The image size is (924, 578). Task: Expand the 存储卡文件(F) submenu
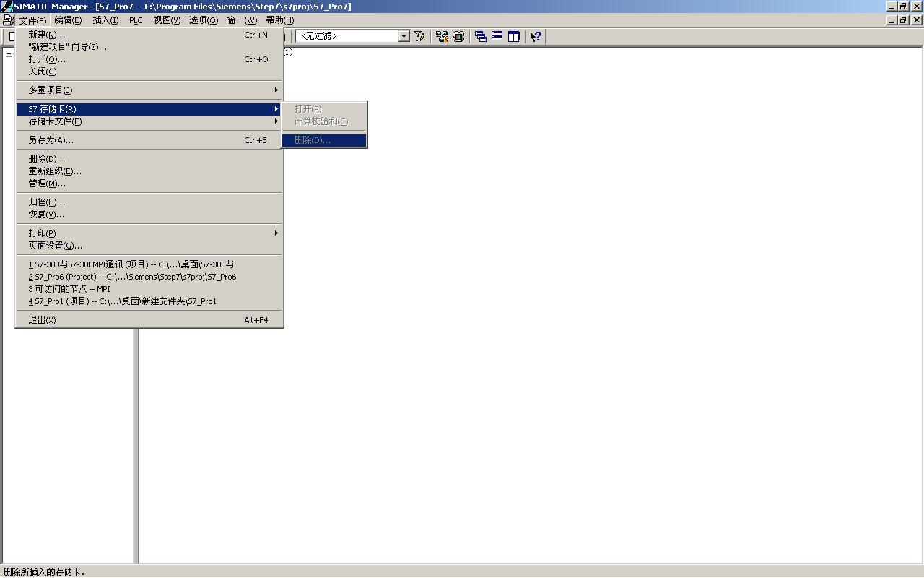pyautogui.click(x=149, y=121)
